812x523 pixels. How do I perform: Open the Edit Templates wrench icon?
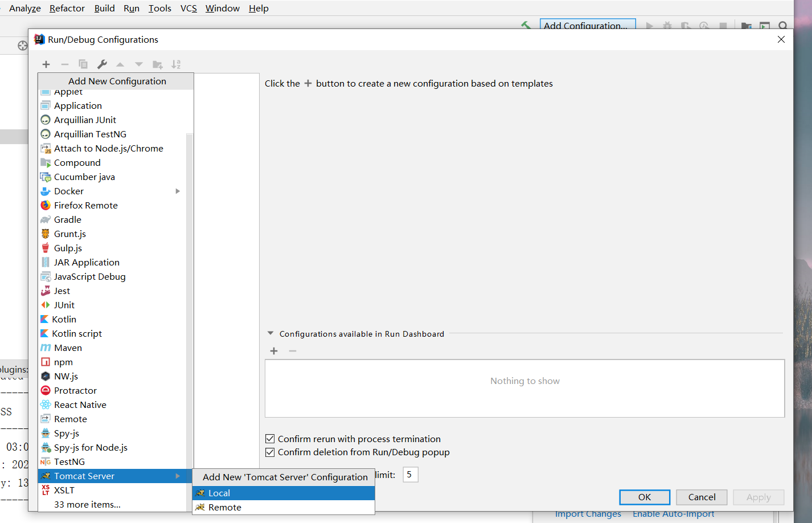(x=102, y=64)
